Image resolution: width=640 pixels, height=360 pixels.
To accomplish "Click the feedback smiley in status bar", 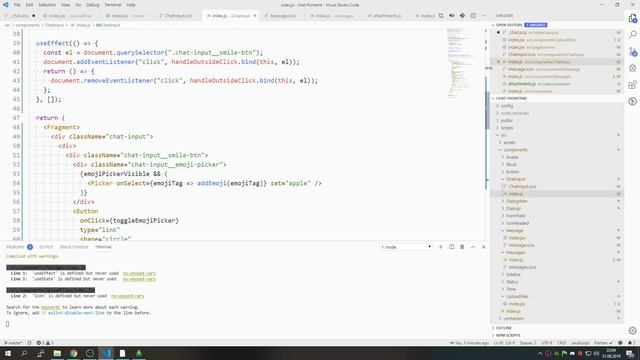I will pyautogui.click(x=620, y=343).
